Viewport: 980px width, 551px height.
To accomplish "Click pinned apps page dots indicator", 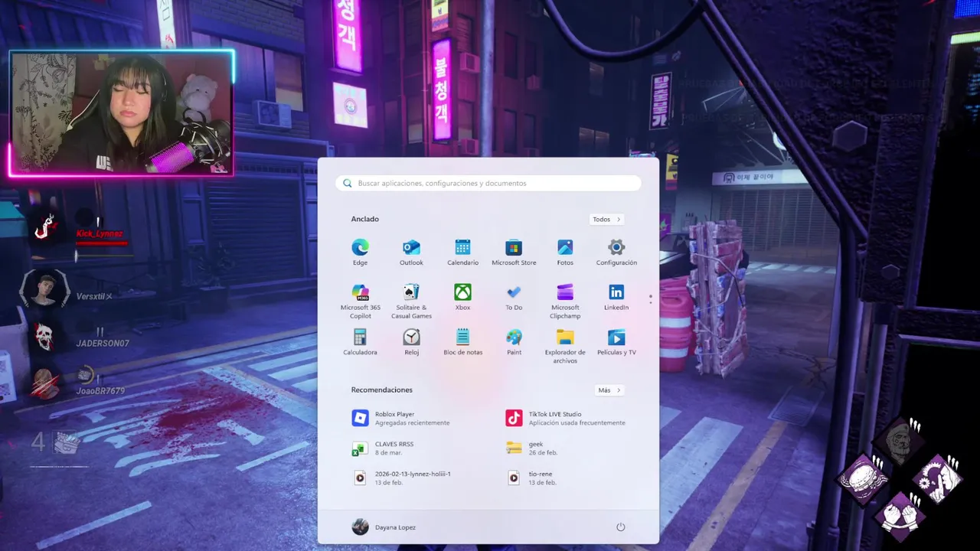I will coord(651,299).
